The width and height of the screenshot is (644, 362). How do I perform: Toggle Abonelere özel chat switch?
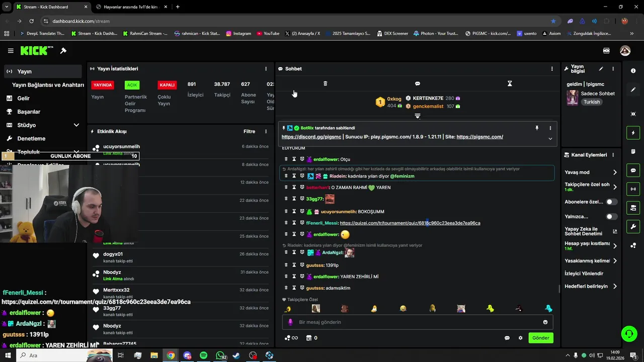(x=611, y=202)
